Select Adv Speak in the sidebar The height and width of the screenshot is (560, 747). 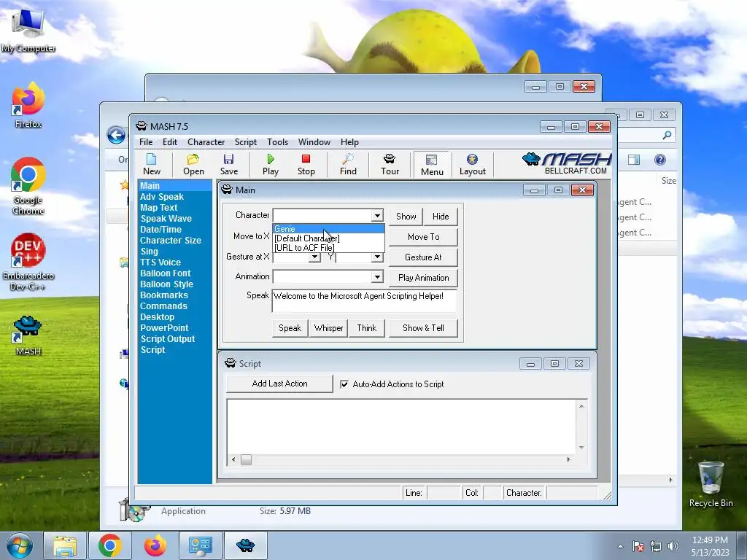pos(162,197)
